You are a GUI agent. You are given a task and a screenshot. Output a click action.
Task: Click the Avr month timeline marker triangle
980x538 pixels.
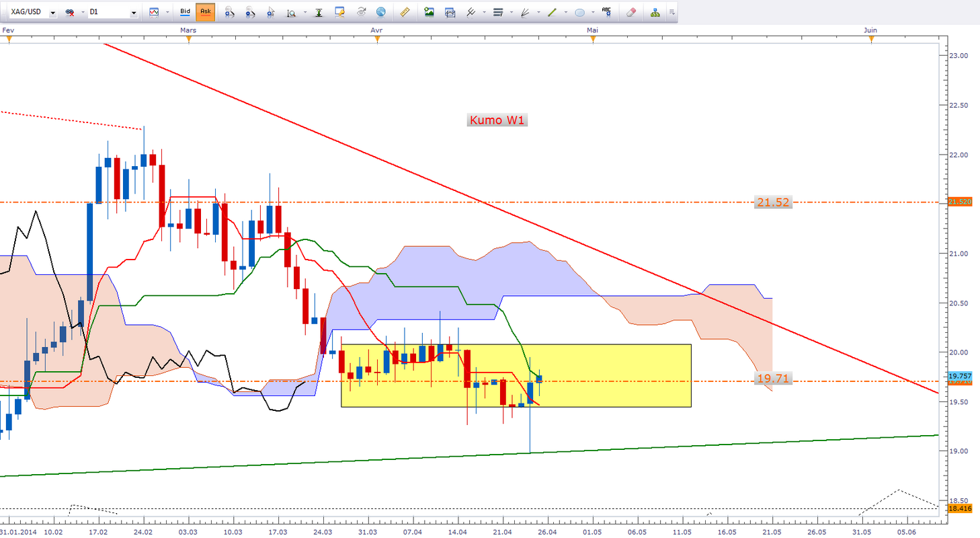pyautogui.click(x=378, y=39)
